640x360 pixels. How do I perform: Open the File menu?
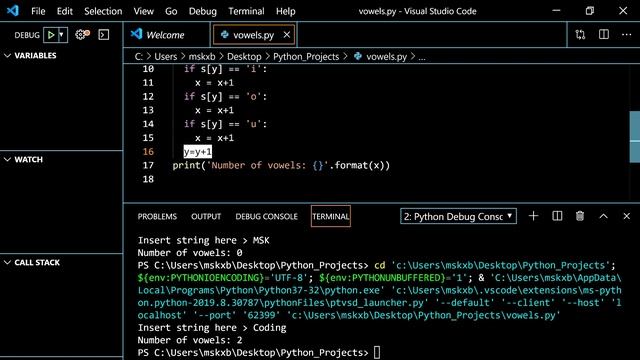38,11
